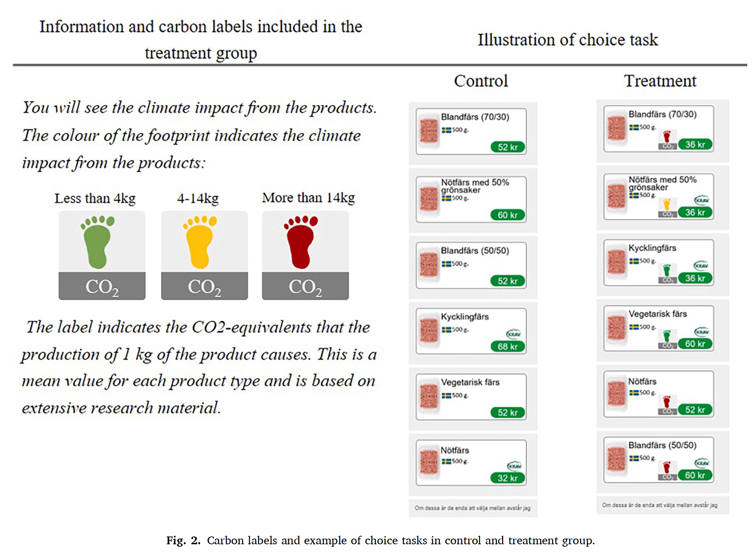Click the KRAV logo on control Nötfärs card
Image resolution: width=756 pixels, height=557 pixels.
pyautogui.click(x=514, y=466)
